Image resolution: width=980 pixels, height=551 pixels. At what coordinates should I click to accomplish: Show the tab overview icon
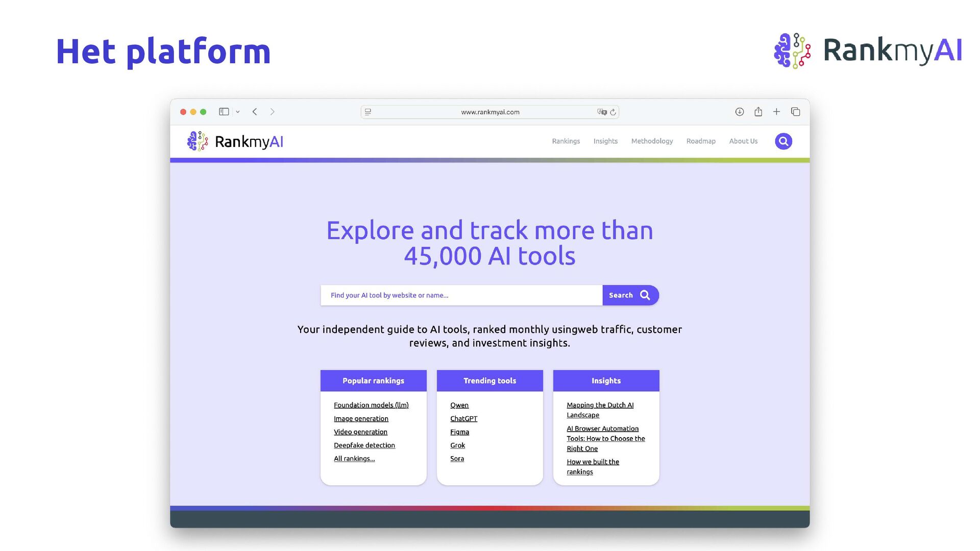click(795, 112)
